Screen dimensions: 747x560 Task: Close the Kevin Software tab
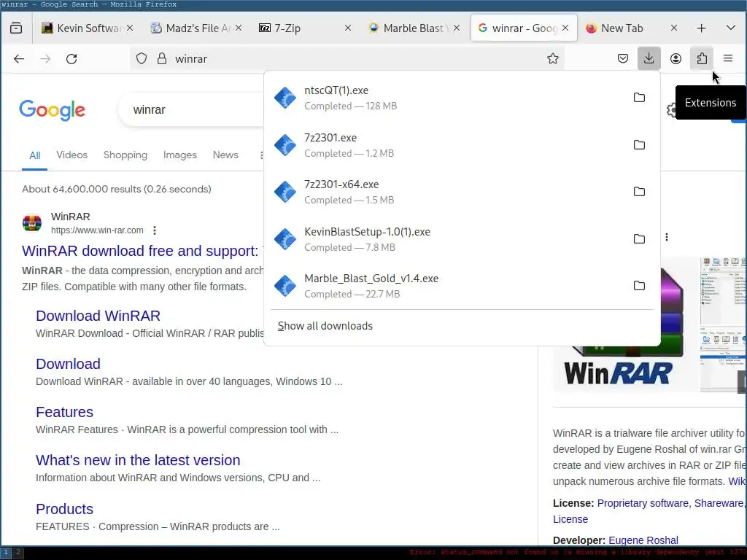tap(130, 28)
